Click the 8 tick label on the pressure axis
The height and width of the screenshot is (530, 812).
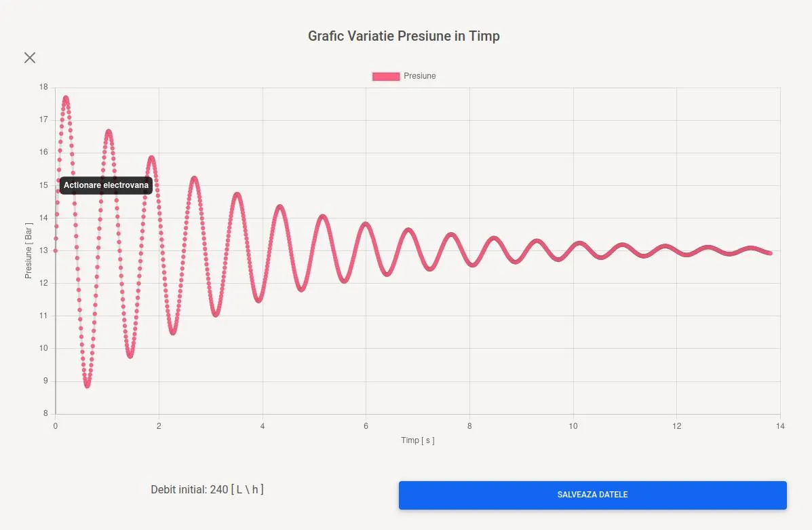45,413
